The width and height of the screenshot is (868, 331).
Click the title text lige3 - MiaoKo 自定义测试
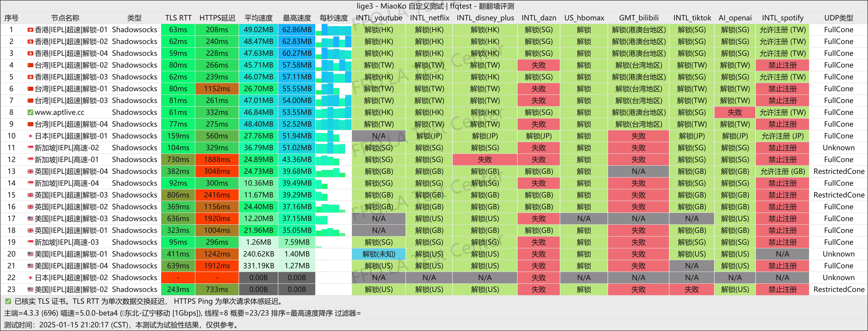(x=400, y=6)
